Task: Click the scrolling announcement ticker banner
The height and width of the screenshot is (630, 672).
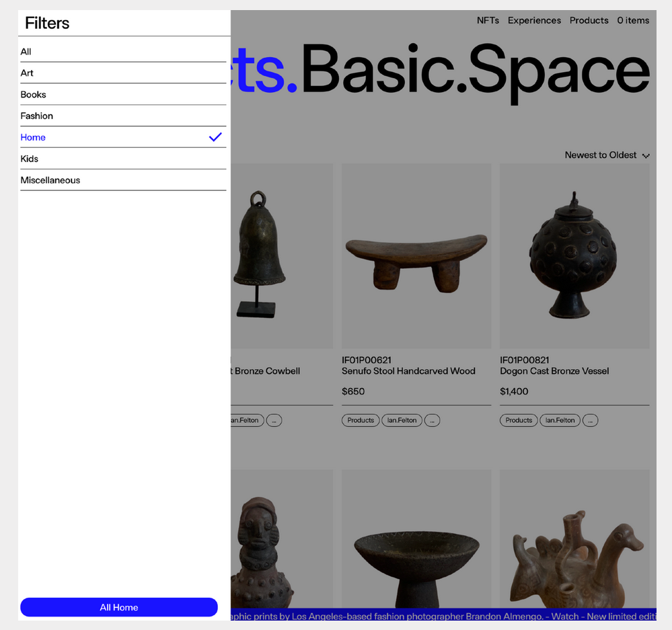Action: click(443, 616)
